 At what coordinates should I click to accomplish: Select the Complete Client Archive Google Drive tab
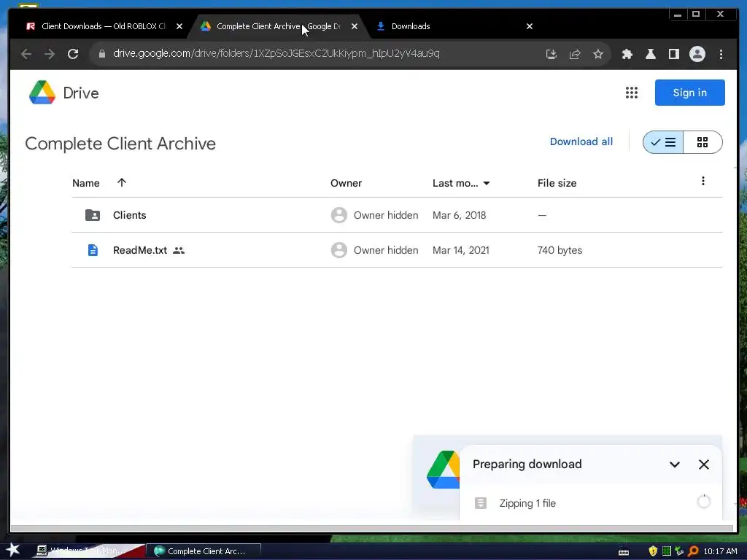pos(278,26)
